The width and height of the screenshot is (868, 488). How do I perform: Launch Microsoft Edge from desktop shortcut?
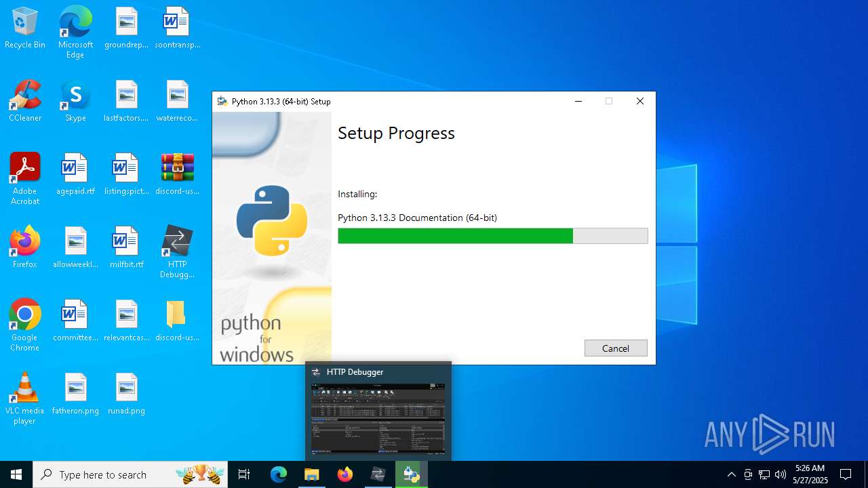[x=75, y=32]
